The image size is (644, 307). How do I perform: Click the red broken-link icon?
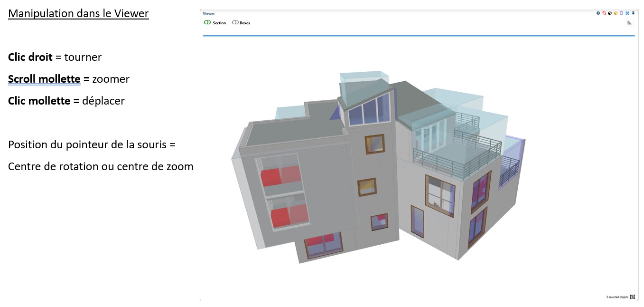tap(604, 13)
